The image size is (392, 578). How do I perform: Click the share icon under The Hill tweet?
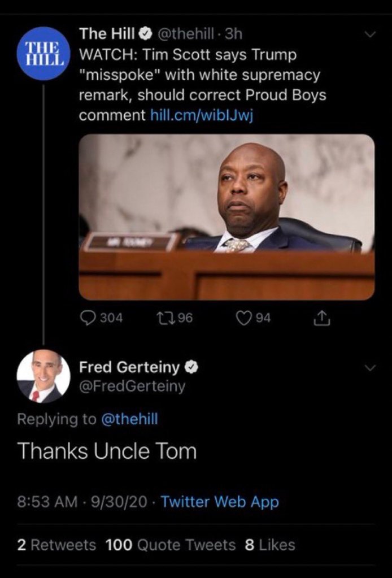point(321,319)
